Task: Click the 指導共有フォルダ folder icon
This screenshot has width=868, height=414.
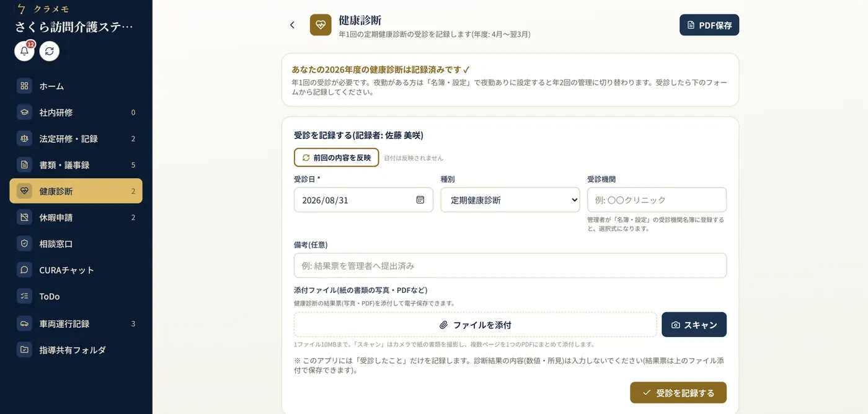Action: click(x=24, y=349)
